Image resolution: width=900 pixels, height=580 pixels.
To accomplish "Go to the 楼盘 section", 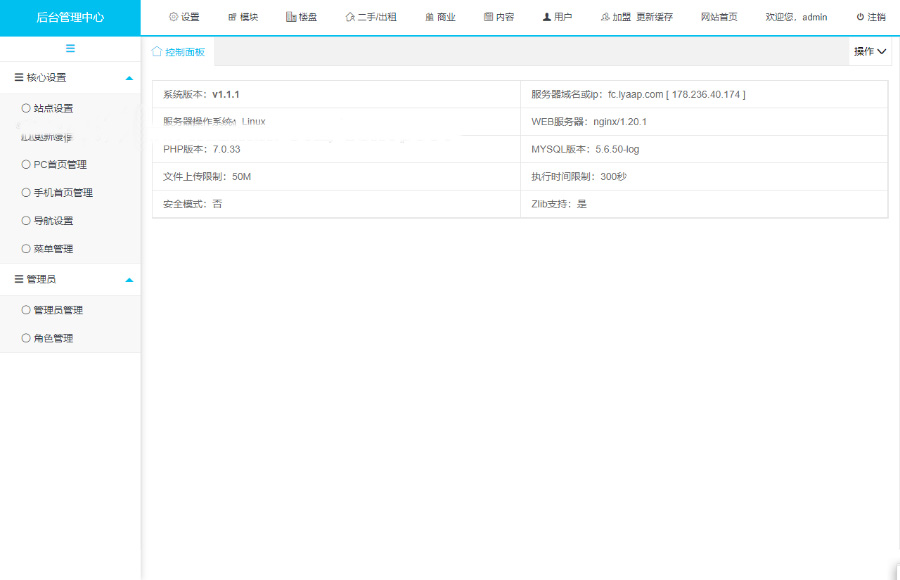I will pos(301,17).
